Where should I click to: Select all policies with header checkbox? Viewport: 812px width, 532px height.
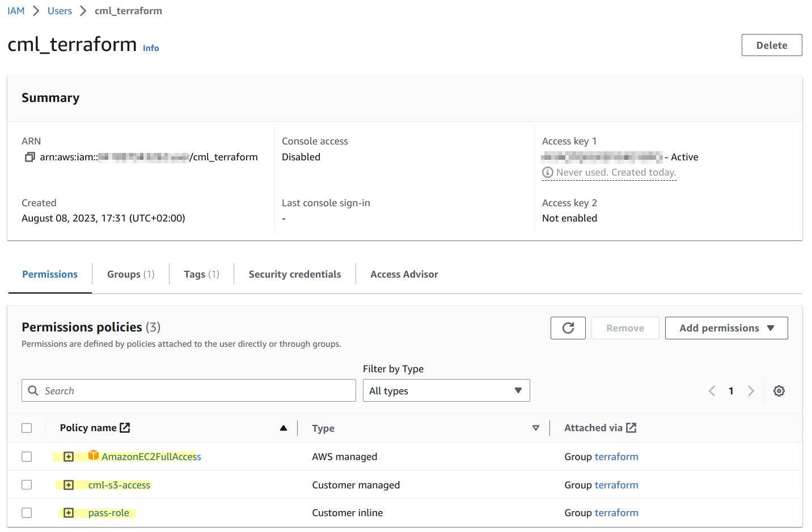click(x=27, y=428)
